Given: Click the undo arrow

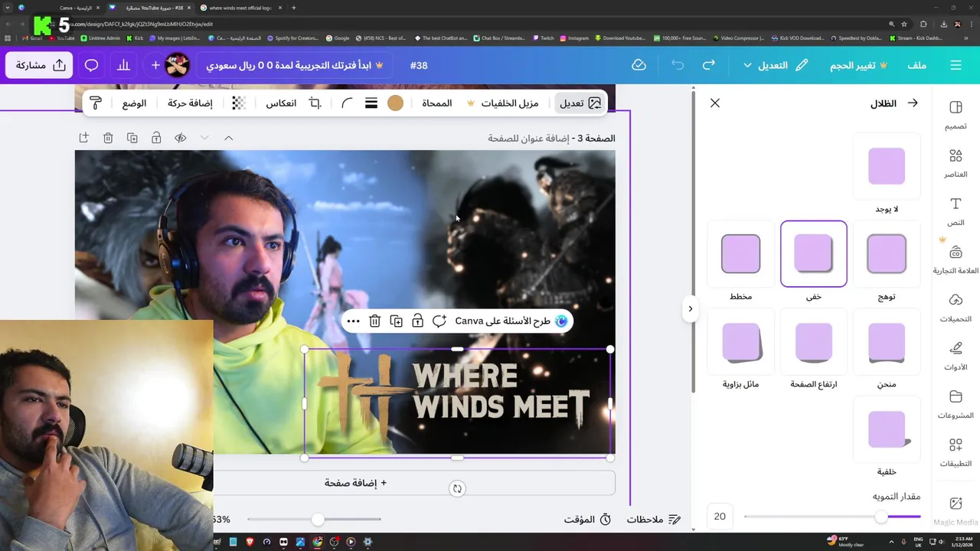Looking at the screenshot, I should (x=678, y=65).
